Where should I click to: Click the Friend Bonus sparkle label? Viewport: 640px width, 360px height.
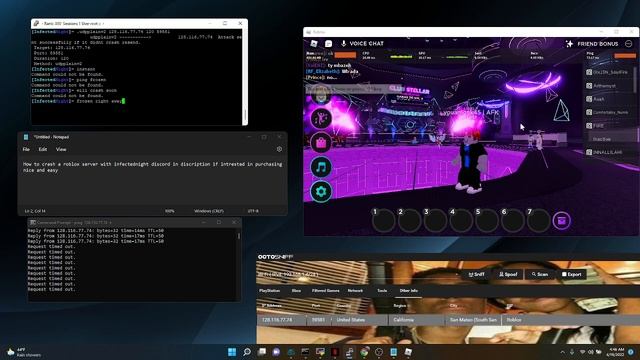pos(592,44)
